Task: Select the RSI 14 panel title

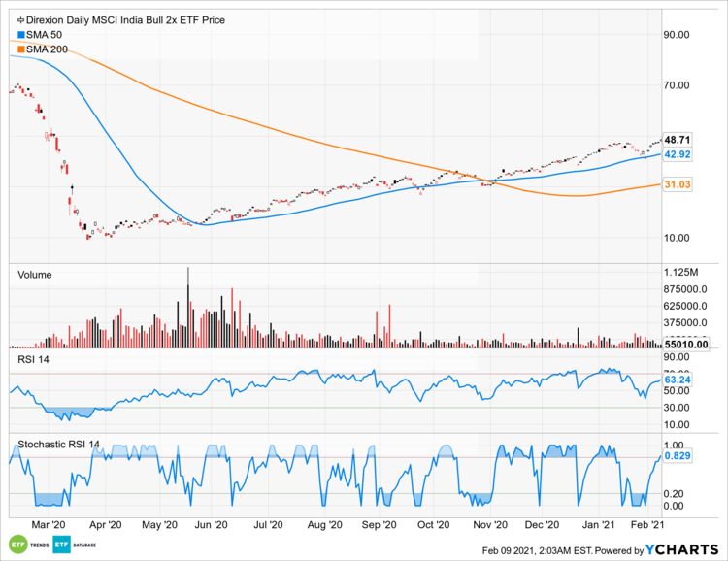Action: (34, 360)
